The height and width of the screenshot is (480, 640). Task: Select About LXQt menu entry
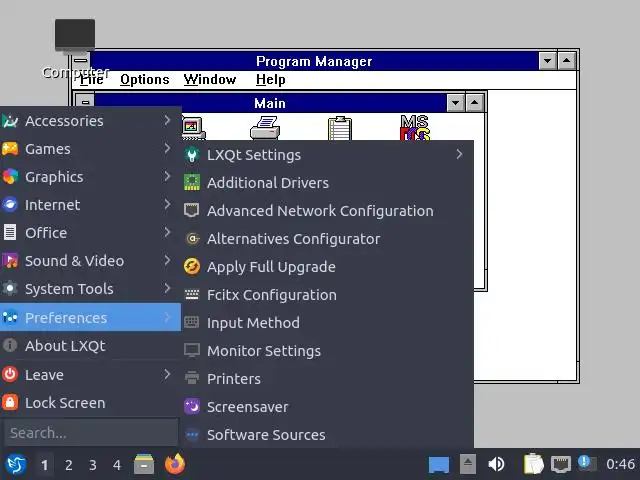pos(90,346)
